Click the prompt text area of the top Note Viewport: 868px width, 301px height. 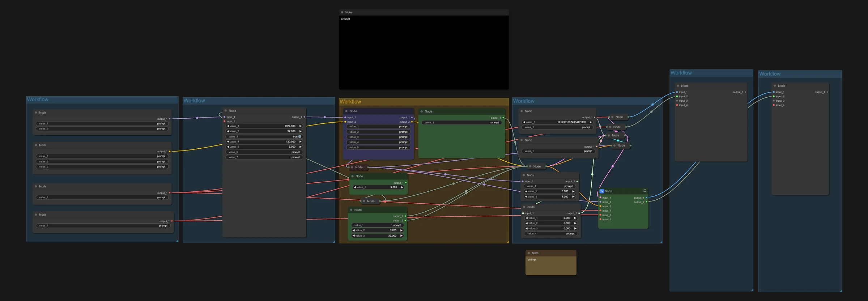pyautogui.click(x=424, y=52)
